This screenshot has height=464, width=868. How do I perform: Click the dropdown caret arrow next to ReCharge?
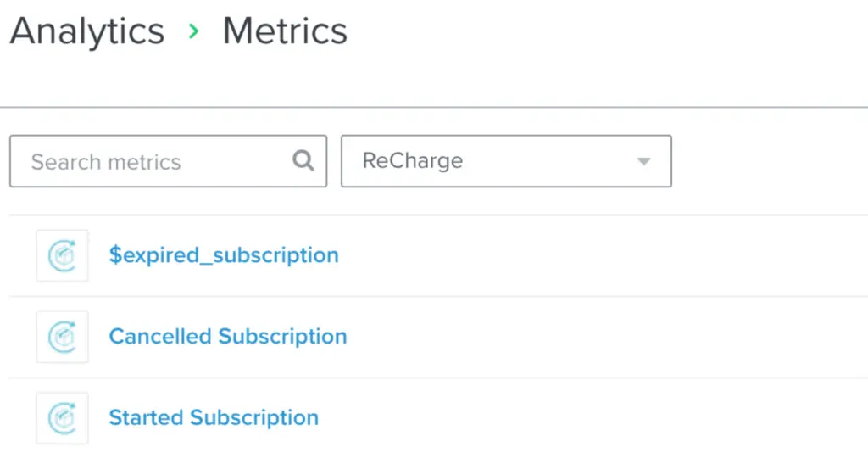tap(643, 161)
